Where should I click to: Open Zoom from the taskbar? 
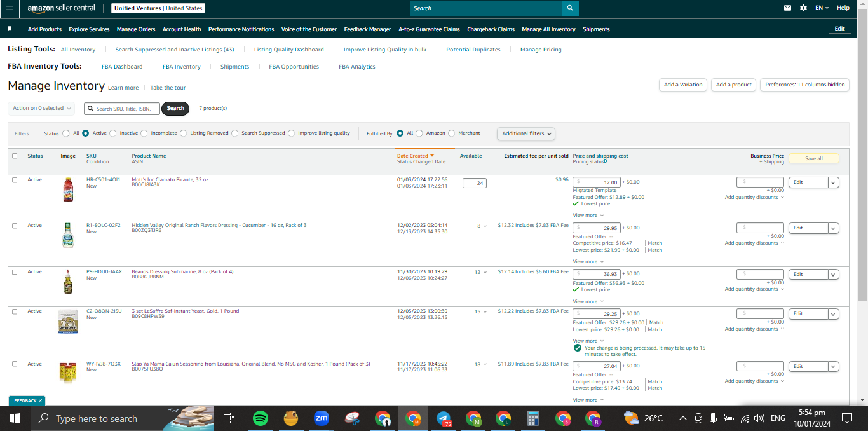(321, 418)
